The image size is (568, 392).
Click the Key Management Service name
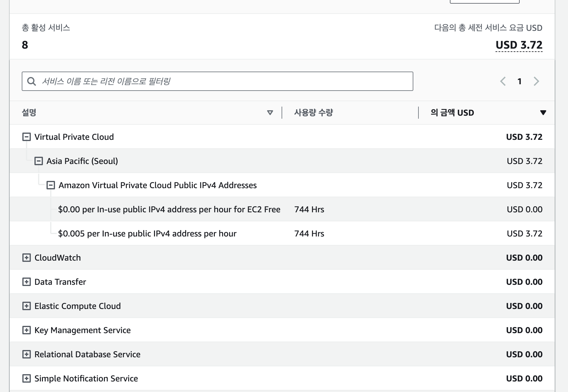tap(82, 330)
